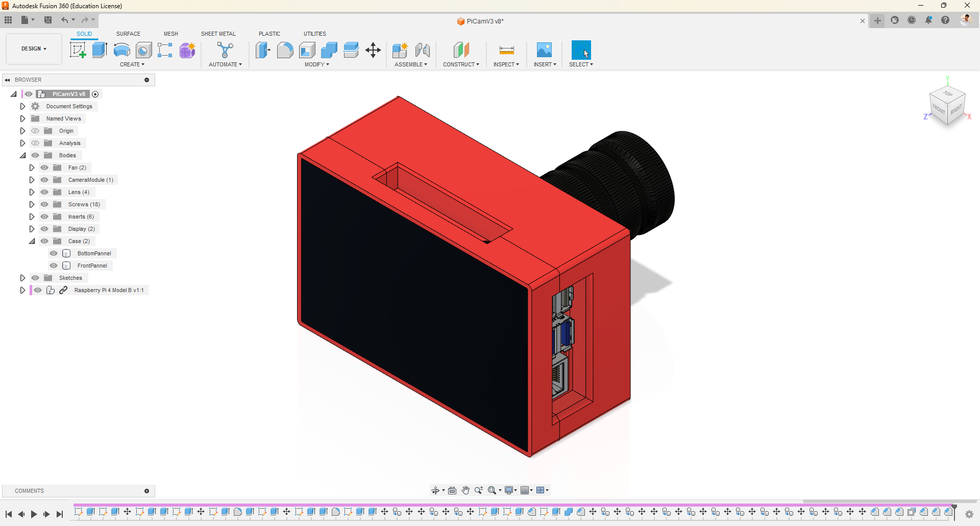This screenshot has height=526, width=980.
Task: Switch to the MESH tab
Action: [x=171, y=34]
